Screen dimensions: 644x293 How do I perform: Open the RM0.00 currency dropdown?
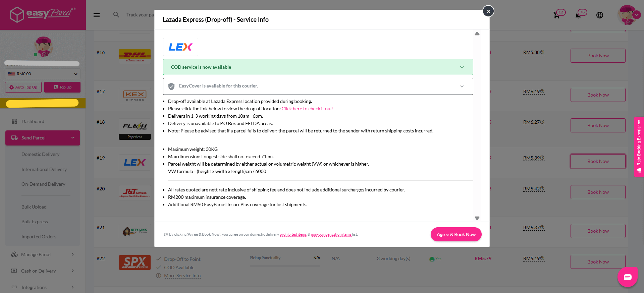pos(43,74)
